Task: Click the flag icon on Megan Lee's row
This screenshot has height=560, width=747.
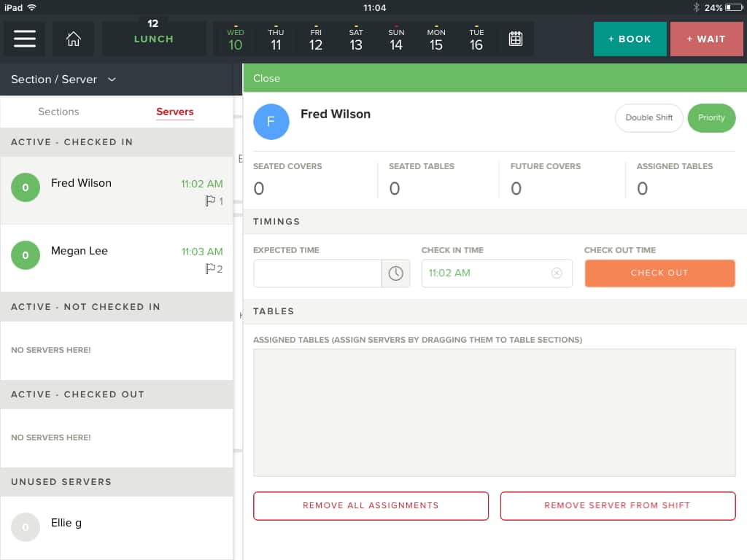Action: pyautogui.click(x=210, y=269)
